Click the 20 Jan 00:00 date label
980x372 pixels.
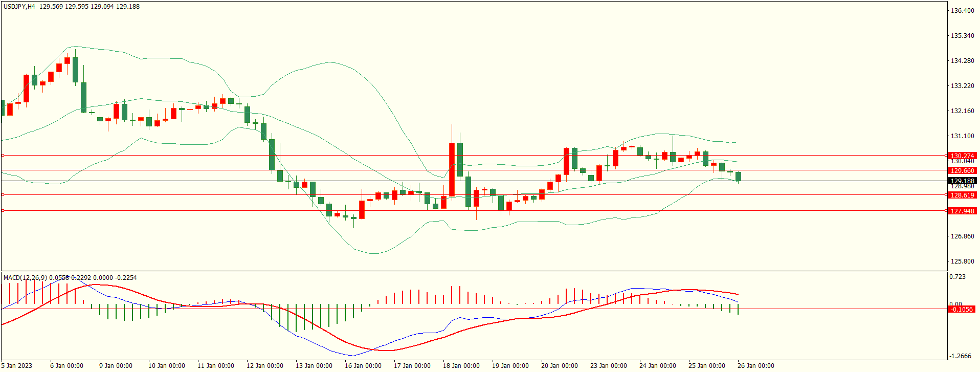560,365
